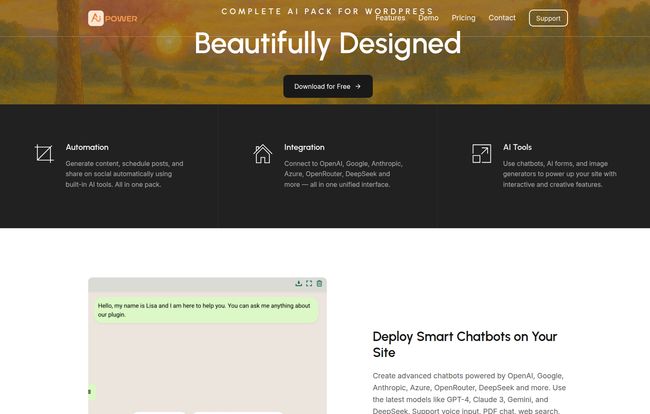This screenshot has height=414, width=650.
Task: Click arrow in Download for Free button
Action: [358, 86]
